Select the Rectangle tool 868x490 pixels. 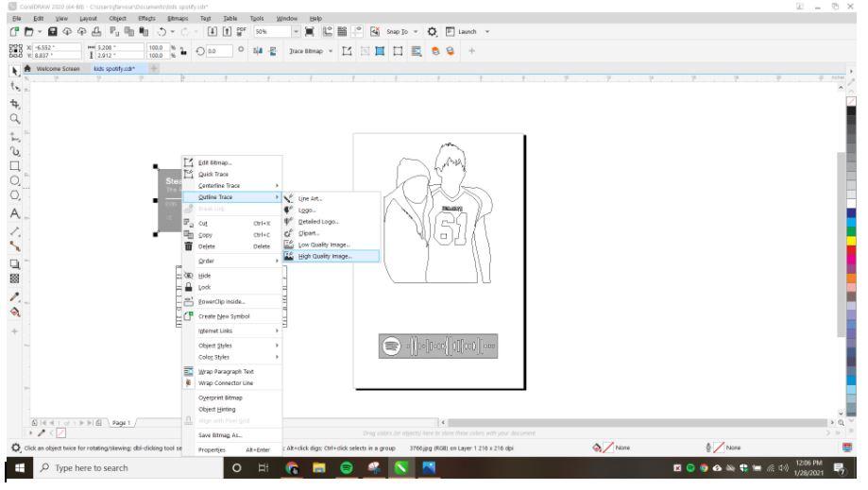15,166
